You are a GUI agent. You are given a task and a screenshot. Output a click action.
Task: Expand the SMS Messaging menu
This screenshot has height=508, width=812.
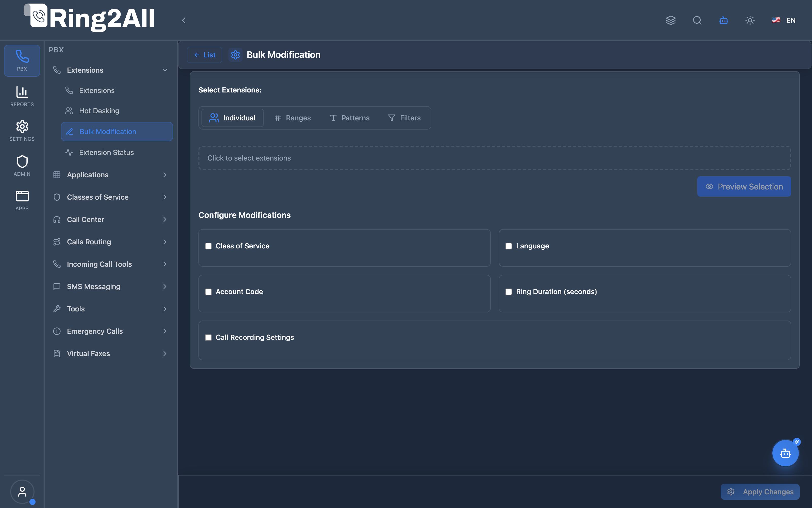coord(110,287)
